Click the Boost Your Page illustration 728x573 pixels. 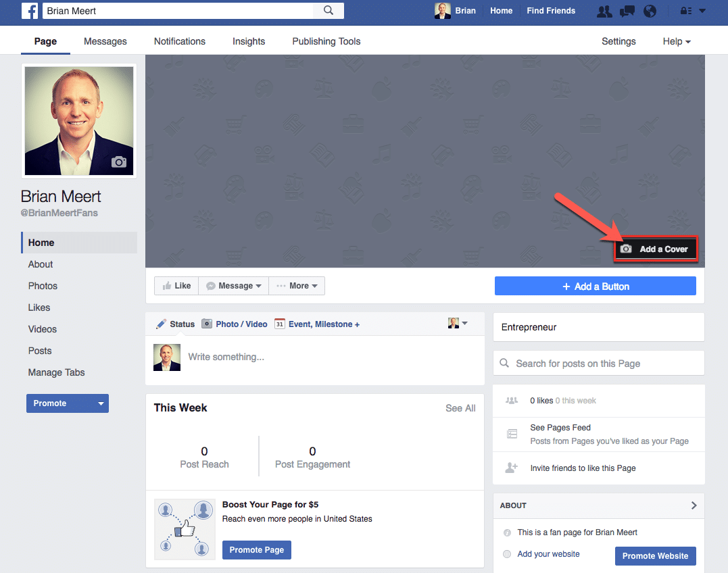click(185, 529)
